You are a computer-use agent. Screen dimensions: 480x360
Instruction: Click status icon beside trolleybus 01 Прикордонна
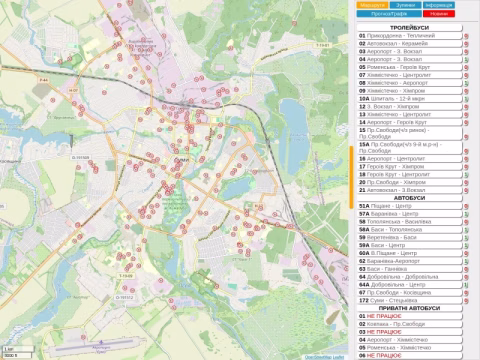point(466,36)
